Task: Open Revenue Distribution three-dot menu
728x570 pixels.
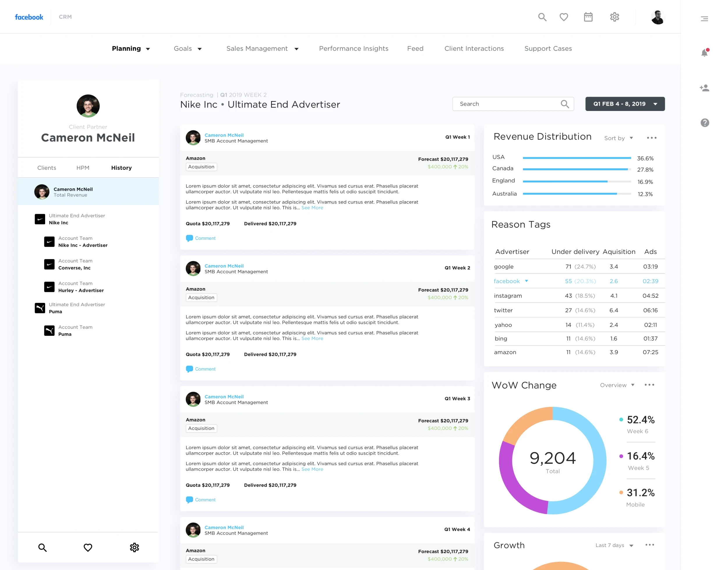Action: [x=651, y=138]
